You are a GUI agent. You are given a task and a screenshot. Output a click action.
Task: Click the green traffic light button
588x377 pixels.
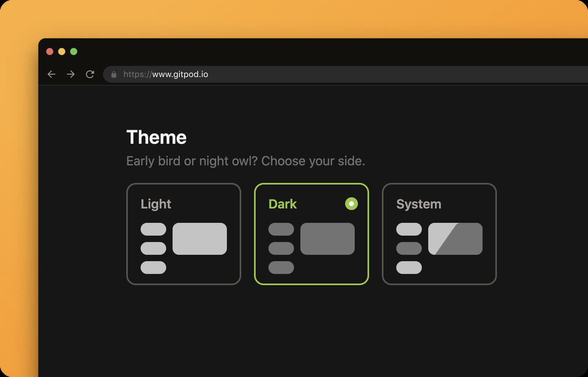(73, 52)
